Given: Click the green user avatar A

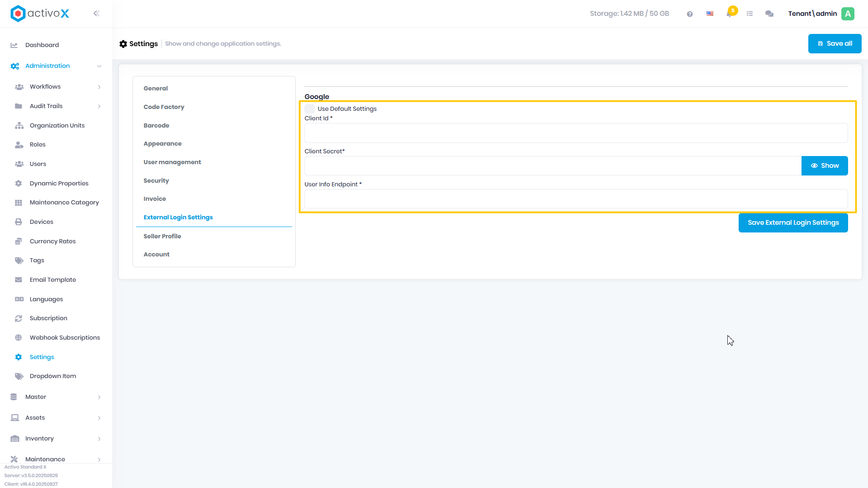Looking at the screenshot, I should pos(848,14).
